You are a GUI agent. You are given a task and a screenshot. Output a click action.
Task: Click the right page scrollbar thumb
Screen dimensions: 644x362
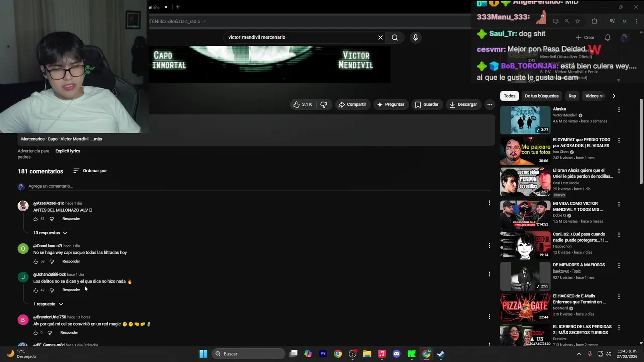click(641, 141)
